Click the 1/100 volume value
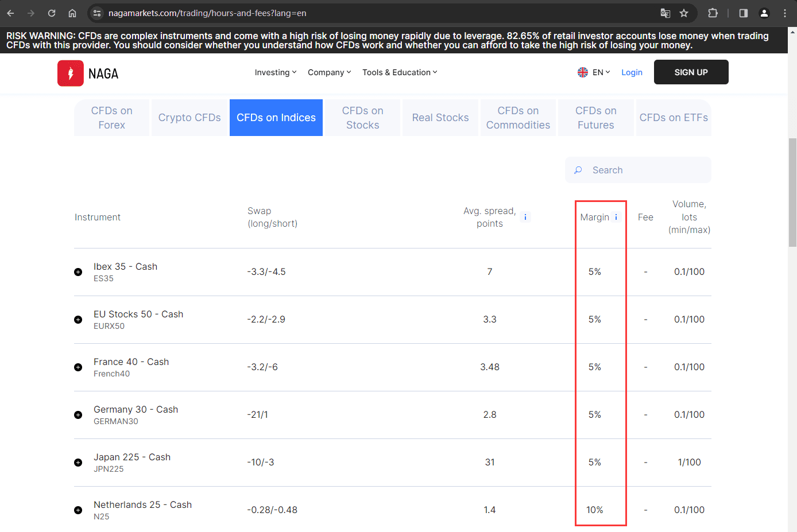The height and width of the screenshot is (532, 797). click(689, 463)
